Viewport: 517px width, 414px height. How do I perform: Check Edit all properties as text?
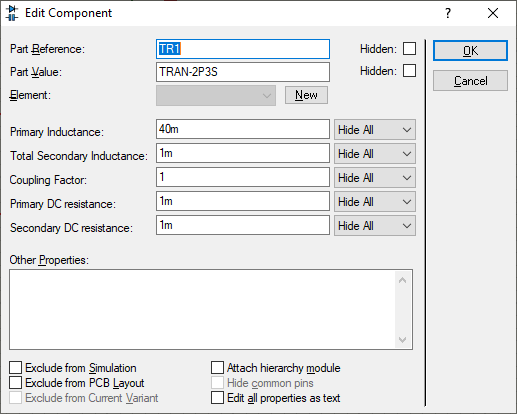coord(217,398)
